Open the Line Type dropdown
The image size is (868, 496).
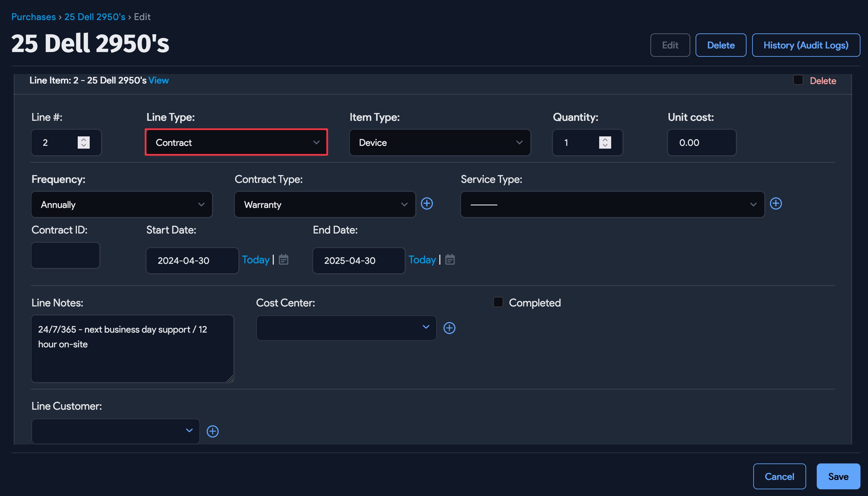(x=236, y=143)
